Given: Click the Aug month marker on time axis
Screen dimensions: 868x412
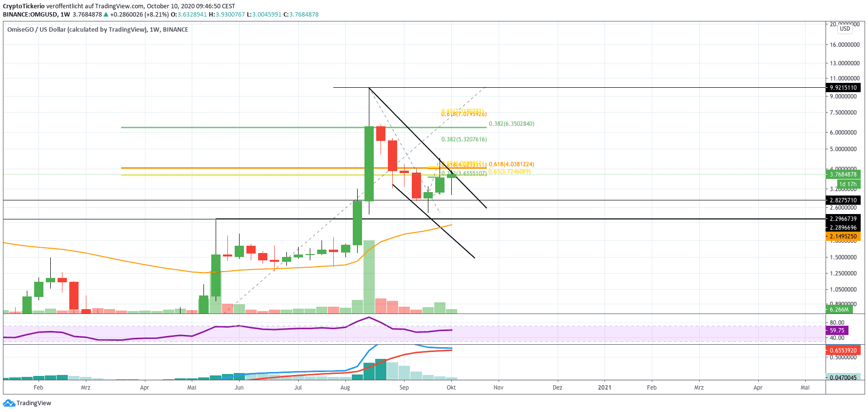Looking at the screenshot, I should pos(345,388).
